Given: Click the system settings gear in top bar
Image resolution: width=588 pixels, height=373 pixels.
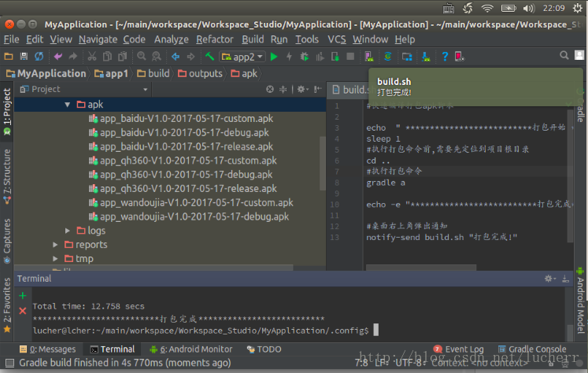Looking at the screenshot, I should point(578,8).
